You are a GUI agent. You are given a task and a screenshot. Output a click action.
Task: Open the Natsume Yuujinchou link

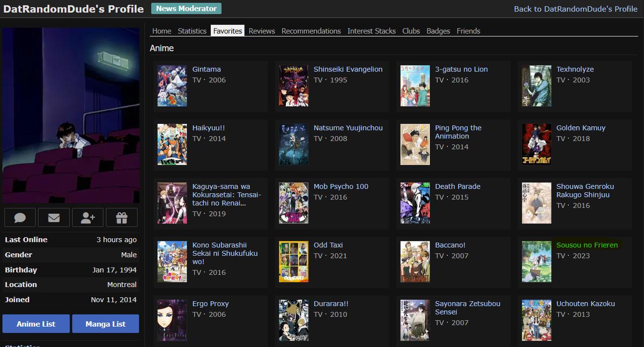(x=348, y=128)
